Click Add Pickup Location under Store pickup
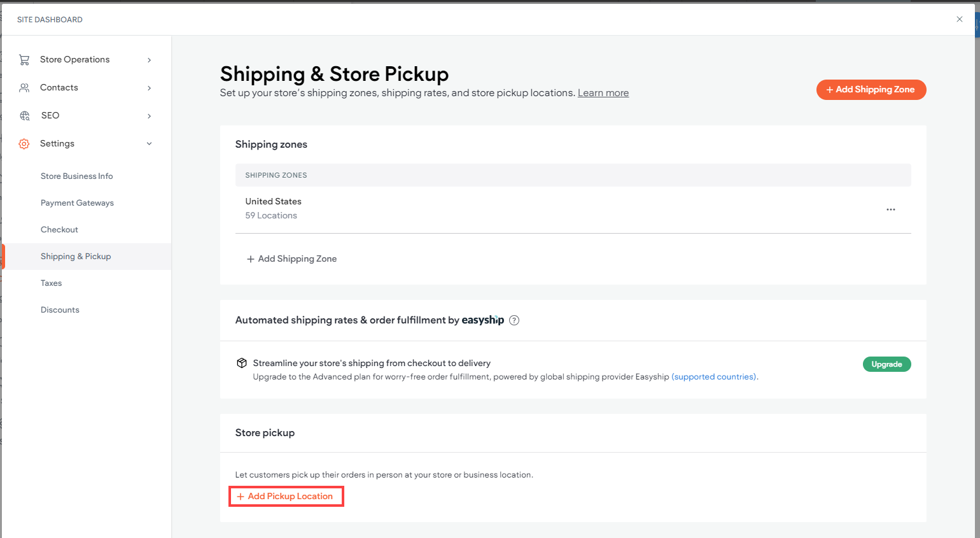The width and height of the screenshot is (980, 538). pos(286,496)
